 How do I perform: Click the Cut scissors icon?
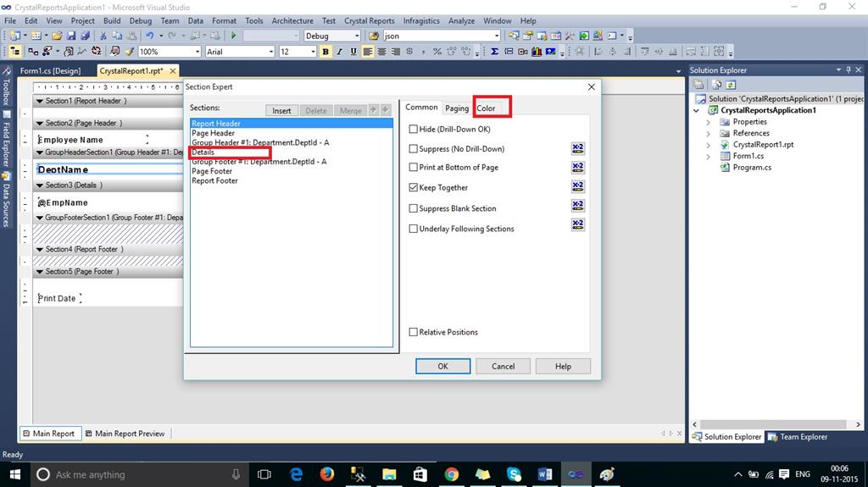tap(103, 36)
